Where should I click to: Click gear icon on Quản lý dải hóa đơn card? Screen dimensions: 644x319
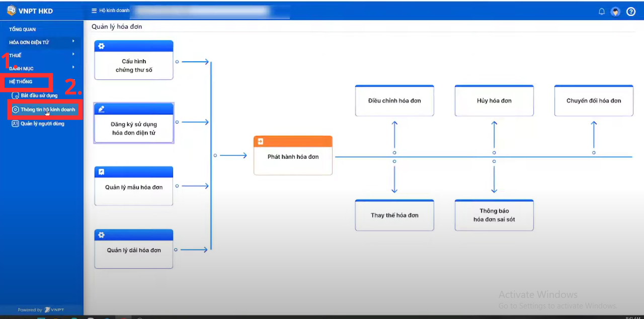(x=102, y=235)
